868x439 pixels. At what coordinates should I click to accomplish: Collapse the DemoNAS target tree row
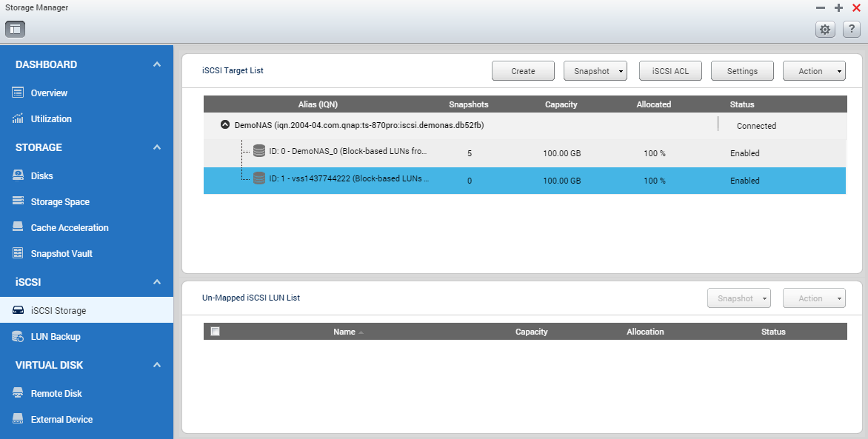(225, 126)
